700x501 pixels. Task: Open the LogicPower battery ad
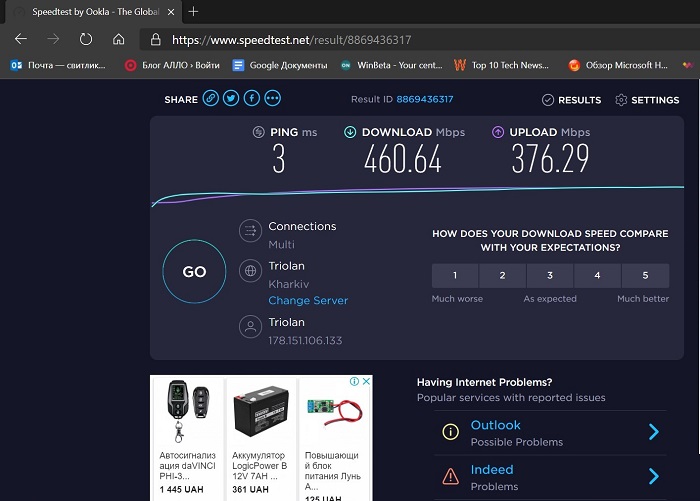coord(261,438)
